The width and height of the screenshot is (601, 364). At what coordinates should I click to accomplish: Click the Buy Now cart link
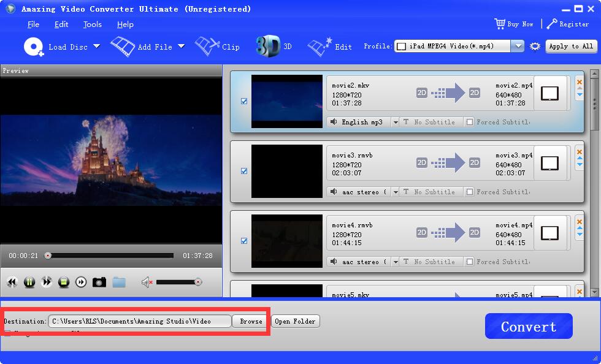[514, 24]
